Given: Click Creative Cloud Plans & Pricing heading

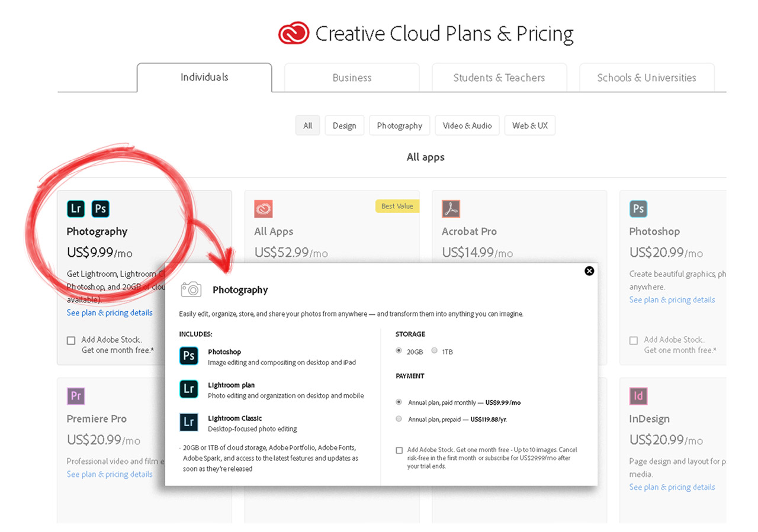Looking at the screenshot, I should pyautogui.click(x=444, y=34).
